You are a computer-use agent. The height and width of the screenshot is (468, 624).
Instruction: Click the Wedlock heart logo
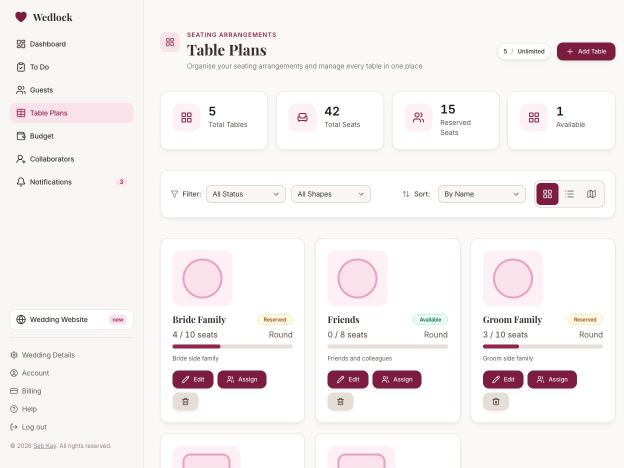pos(21,17)
